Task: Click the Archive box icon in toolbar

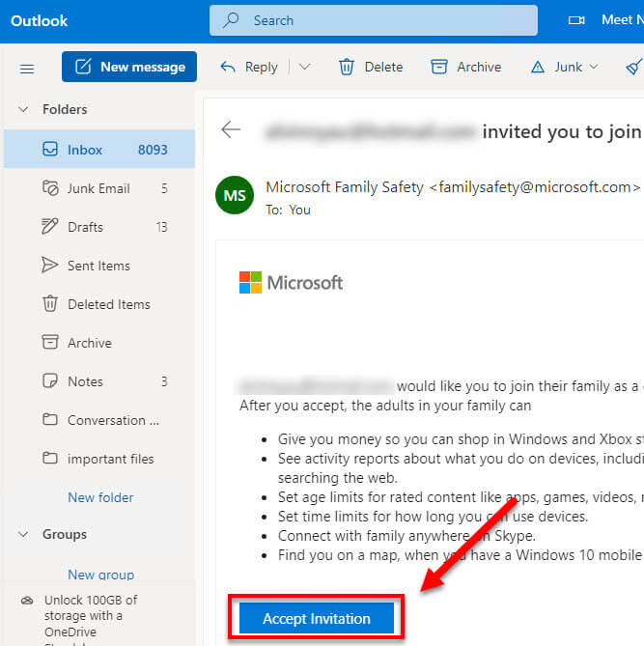Action: (438, 67)
